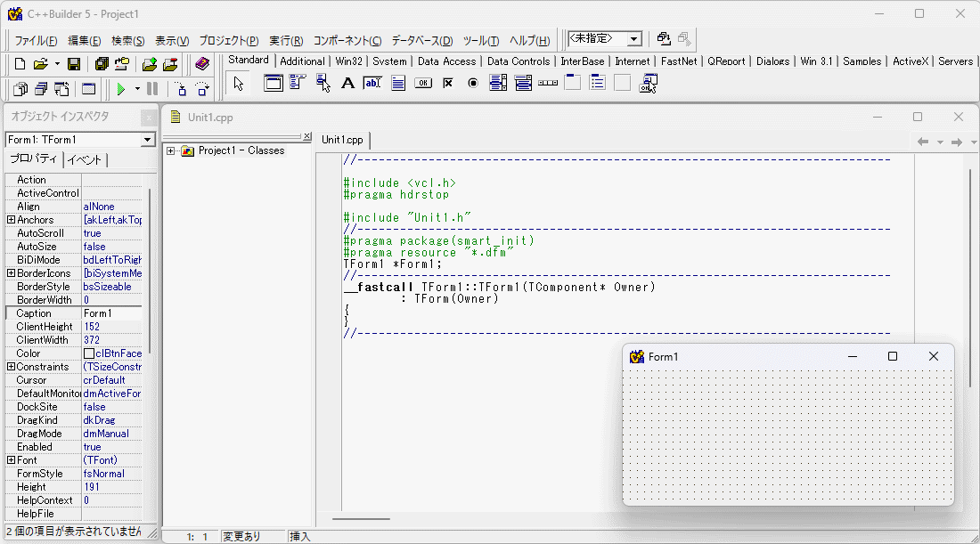
Task: Switch to the Win32 palette tab
Action: (x=348, y=61)
